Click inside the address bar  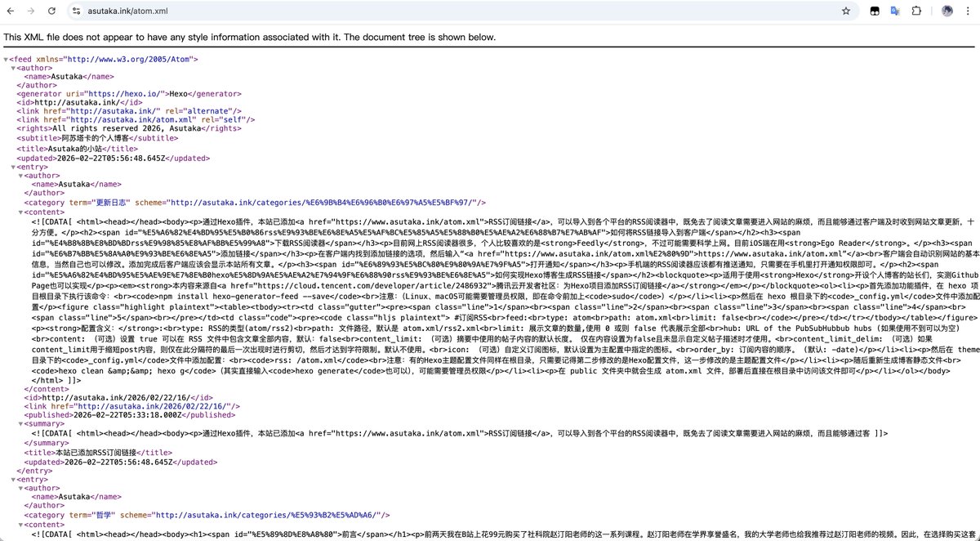(245, 11)
